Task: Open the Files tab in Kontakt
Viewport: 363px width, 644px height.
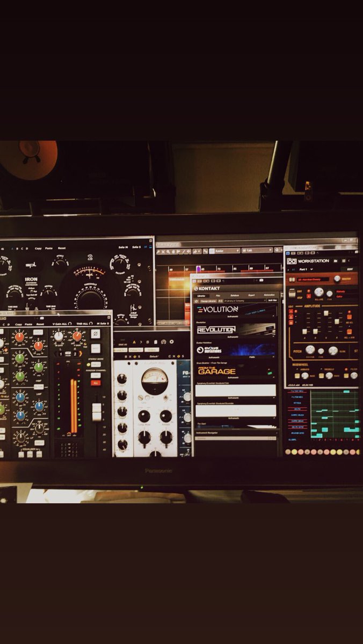Action: tap(218, 295)
